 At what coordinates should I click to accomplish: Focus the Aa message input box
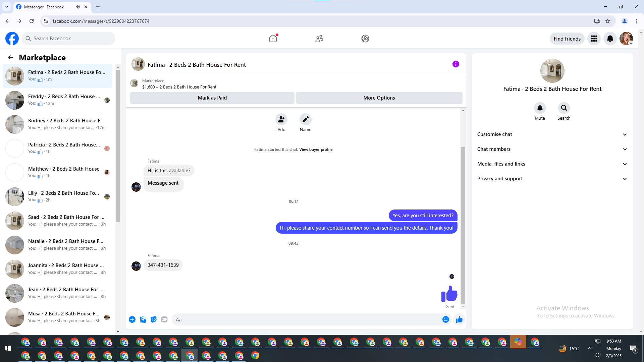[306, 319]
